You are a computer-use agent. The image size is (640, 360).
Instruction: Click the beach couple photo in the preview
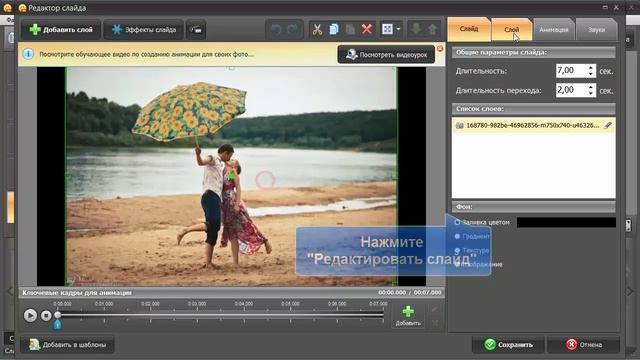pyautogui.click(x=231, y=176)
